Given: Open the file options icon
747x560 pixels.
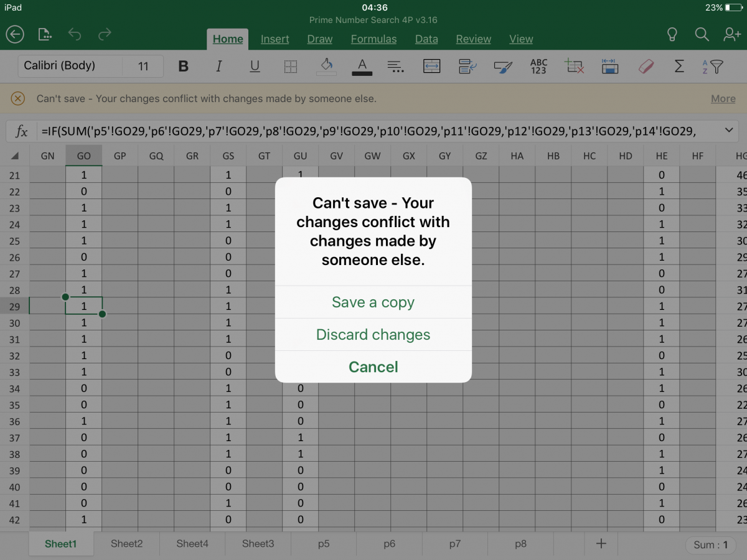Looking at the screenshot, I should (45, 35).
